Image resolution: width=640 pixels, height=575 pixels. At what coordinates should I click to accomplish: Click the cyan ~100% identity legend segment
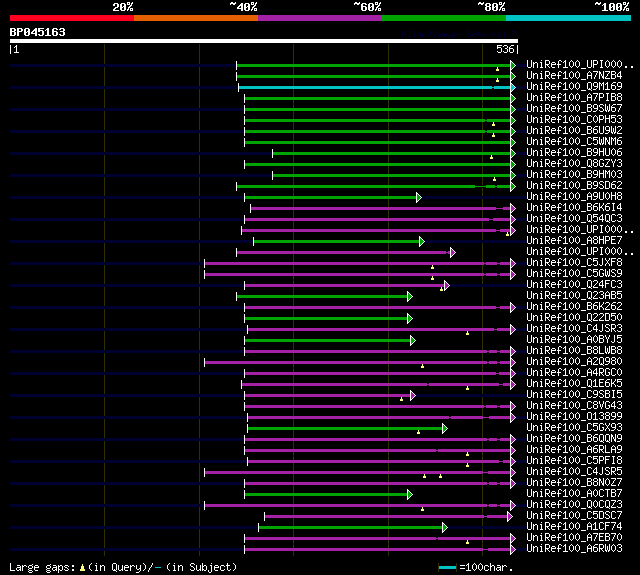tap(569, 18)
